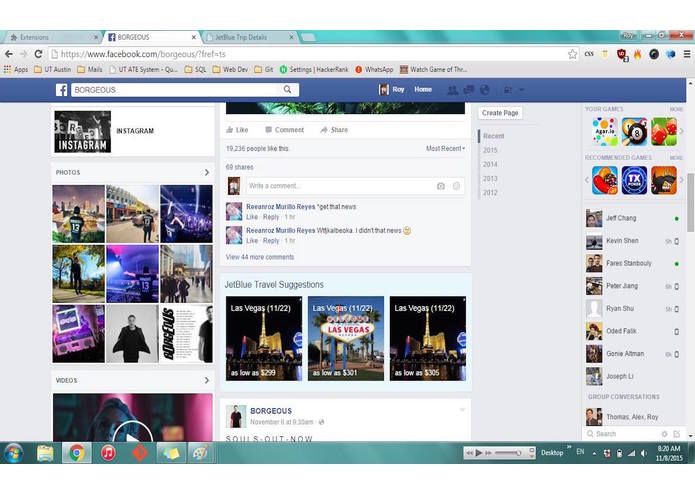The image size is (695, 494).
Task: Launch the red dice game icon
Action: click(664, 132)
